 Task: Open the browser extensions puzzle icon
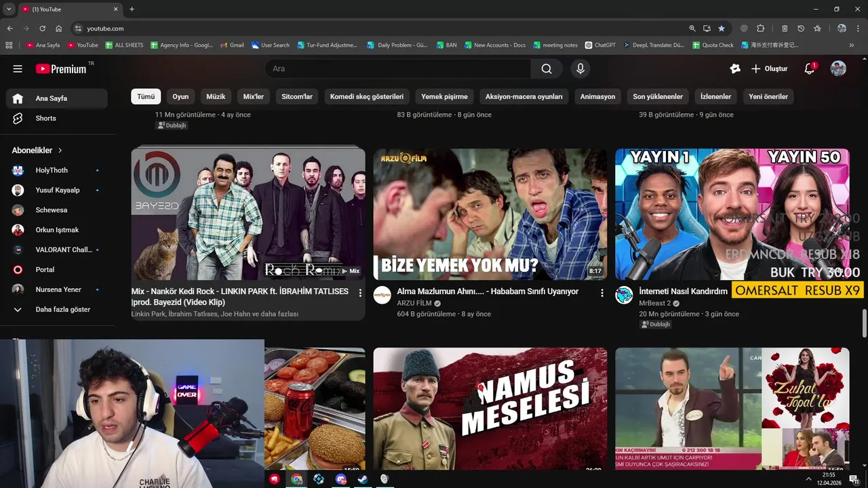click(760, 28)
